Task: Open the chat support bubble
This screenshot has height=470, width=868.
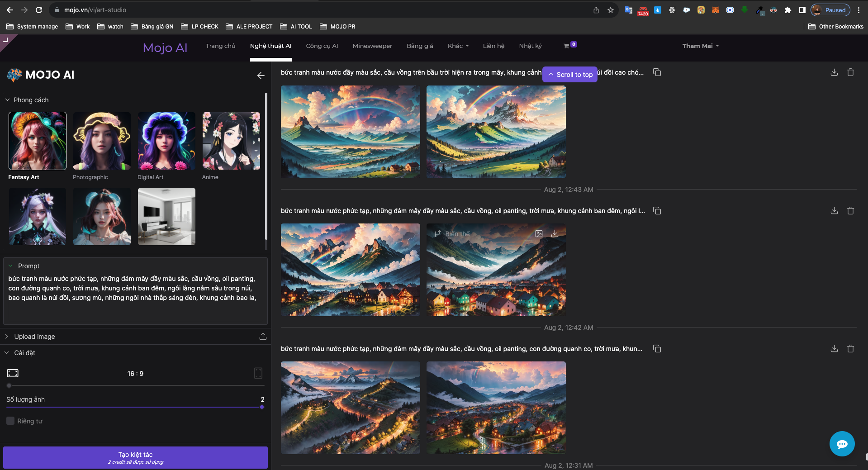Action: 842,444
